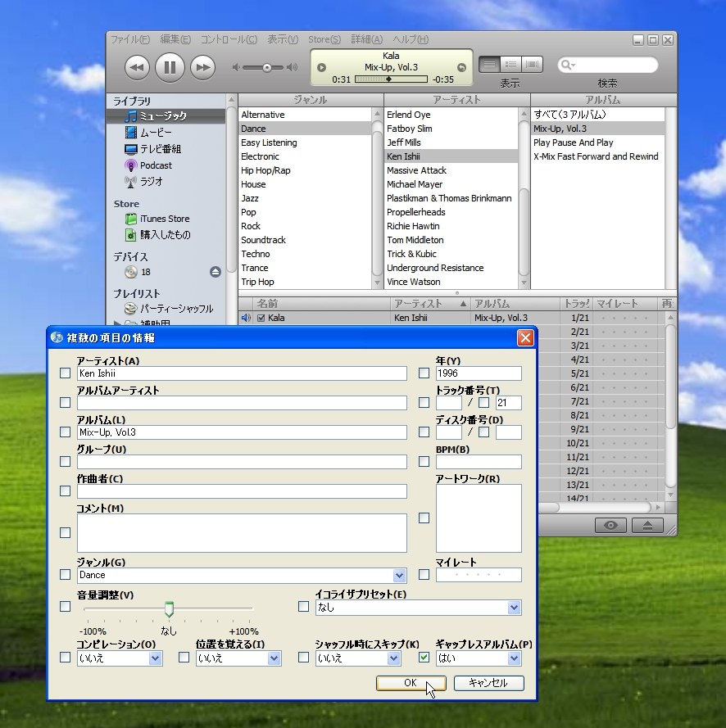
Task: Click the left arrow icon in the now playing display
Action: pyautogui.click(x=321, y=67)
